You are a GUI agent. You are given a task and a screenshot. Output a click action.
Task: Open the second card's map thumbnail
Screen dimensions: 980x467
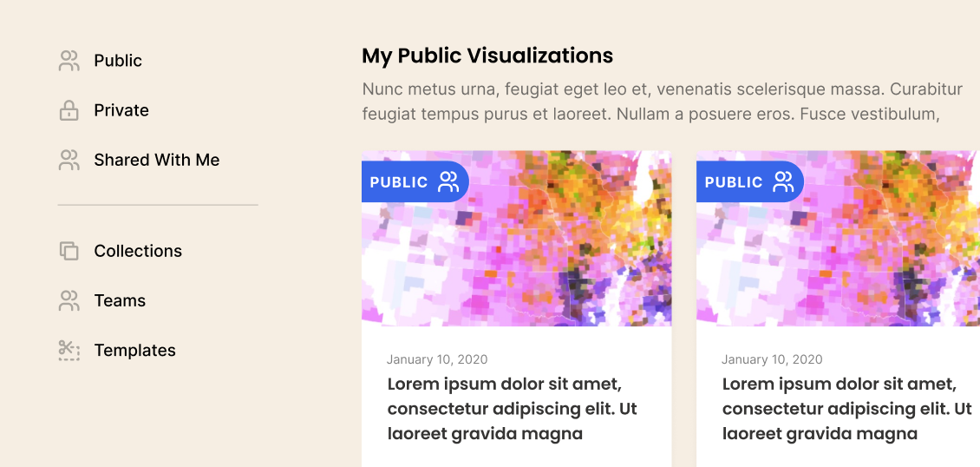coord(838,238)
